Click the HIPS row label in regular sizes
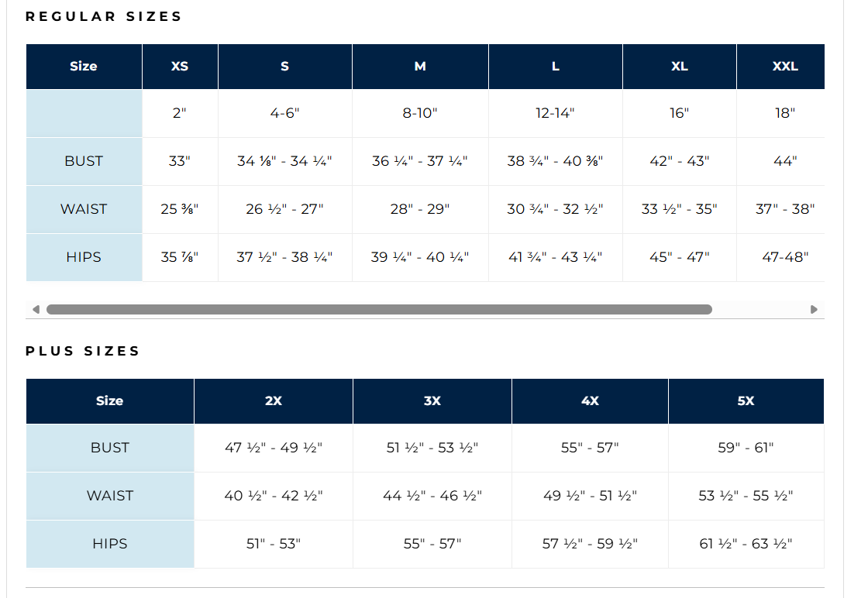The width and height of the screenshot is (868, 598). tap(84, 257)
